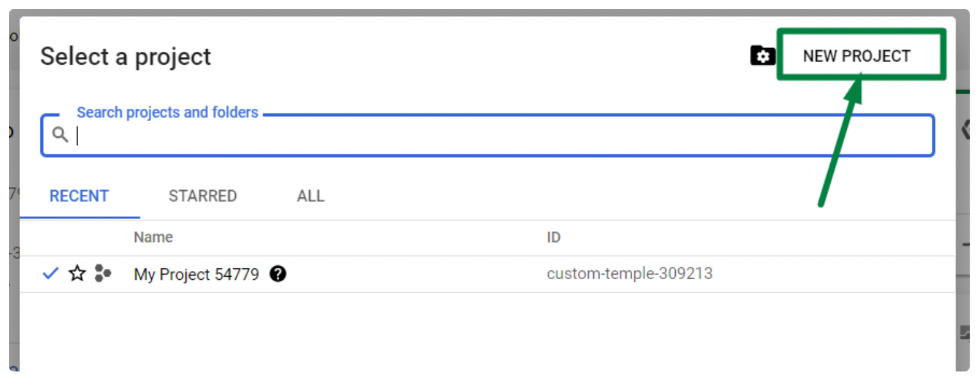Create a NEW PROJECT
This screenshot has height=383, width=980.
tap(856, 56)
